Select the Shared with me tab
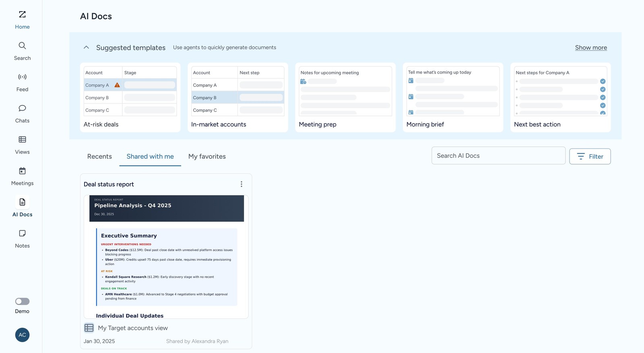 coord(150,157)
